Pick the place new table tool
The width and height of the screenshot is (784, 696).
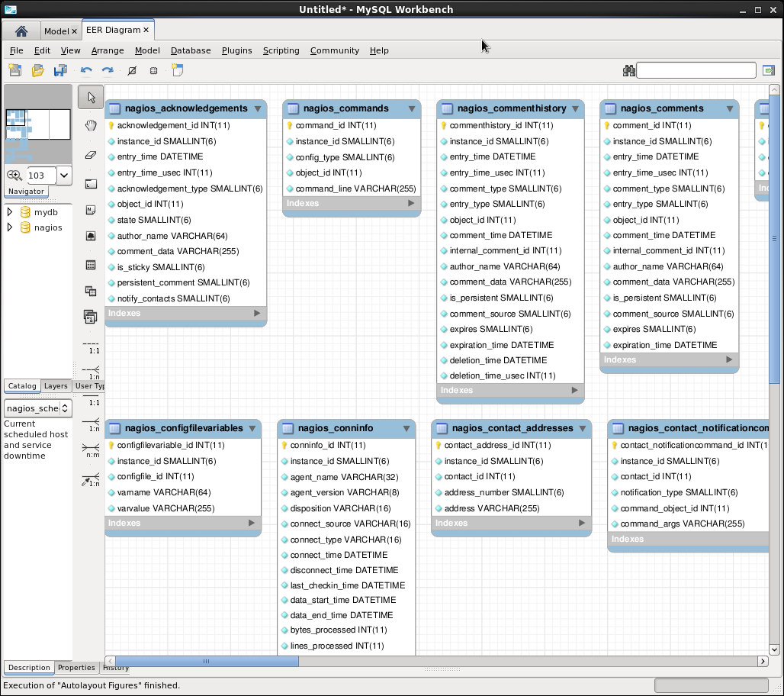[91, 265]
